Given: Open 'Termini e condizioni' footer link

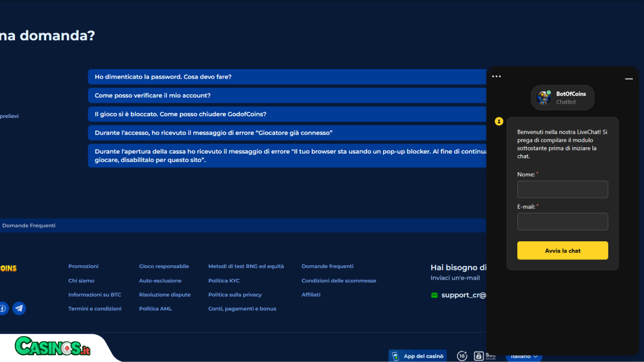Looking at the screenshot, I should 95,309.
